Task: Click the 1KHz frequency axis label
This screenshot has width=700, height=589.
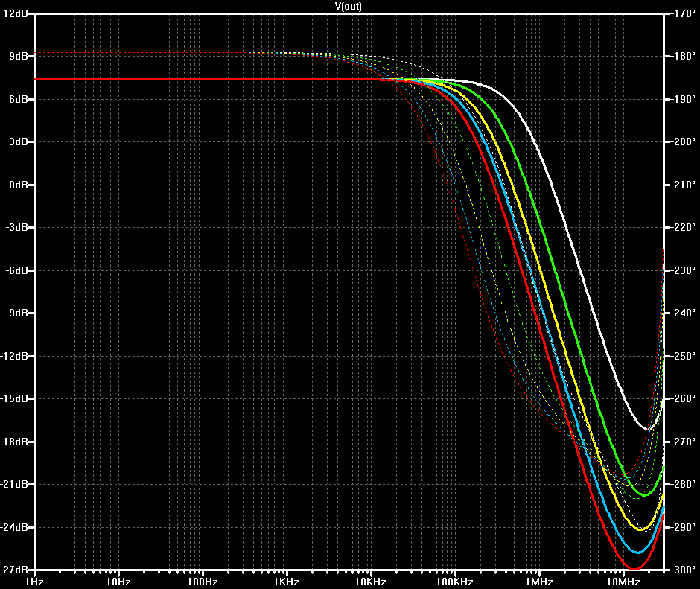Action: 286,582
